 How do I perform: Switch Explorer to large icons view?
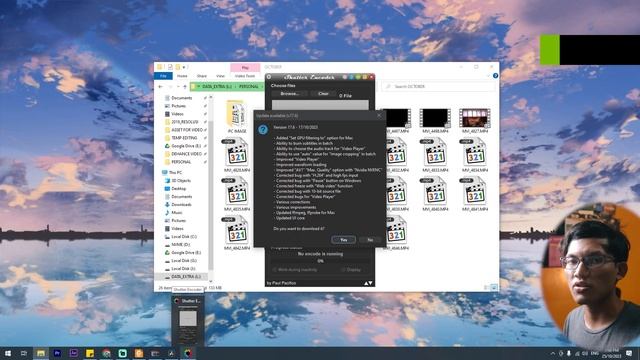(494, 288)
